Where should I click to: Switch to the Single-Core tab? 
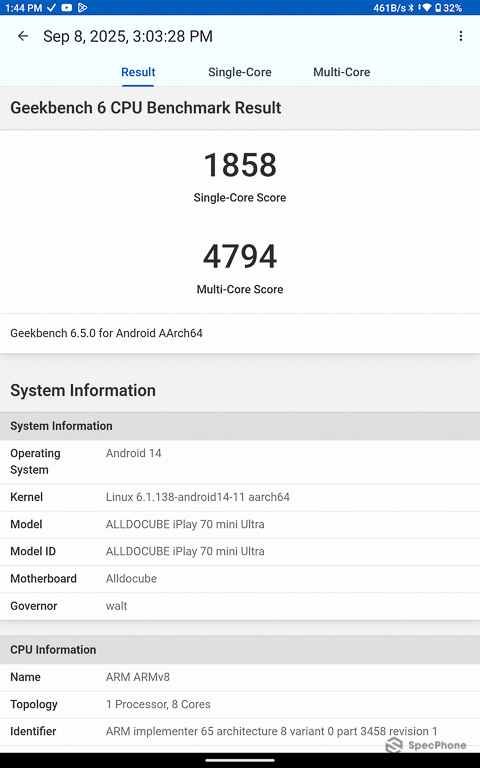pyautogui.click(x=240, y=72)
